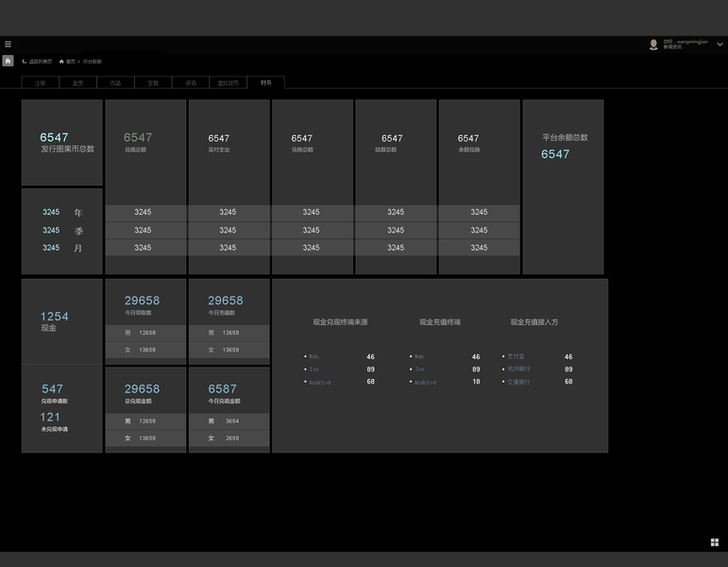Switch to the 登录 tab

click(x=78, y=83)
